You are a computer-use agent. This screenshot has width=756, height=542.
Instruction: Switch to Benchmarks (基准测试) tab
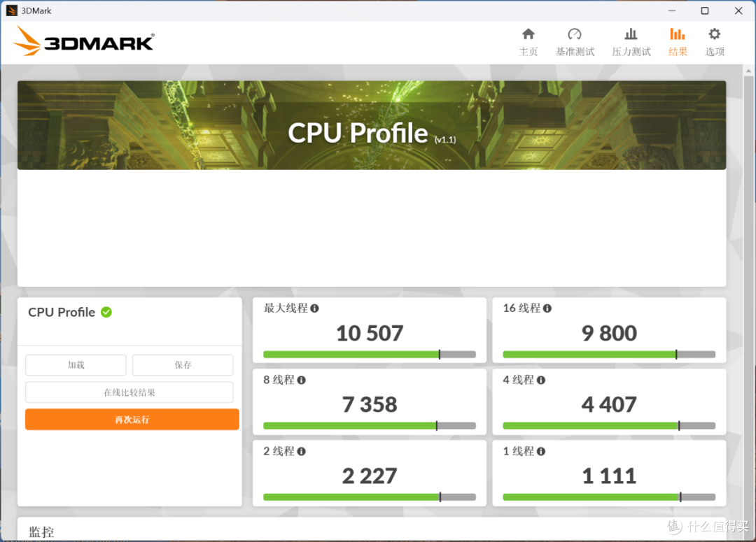click(x=575, y=43)
